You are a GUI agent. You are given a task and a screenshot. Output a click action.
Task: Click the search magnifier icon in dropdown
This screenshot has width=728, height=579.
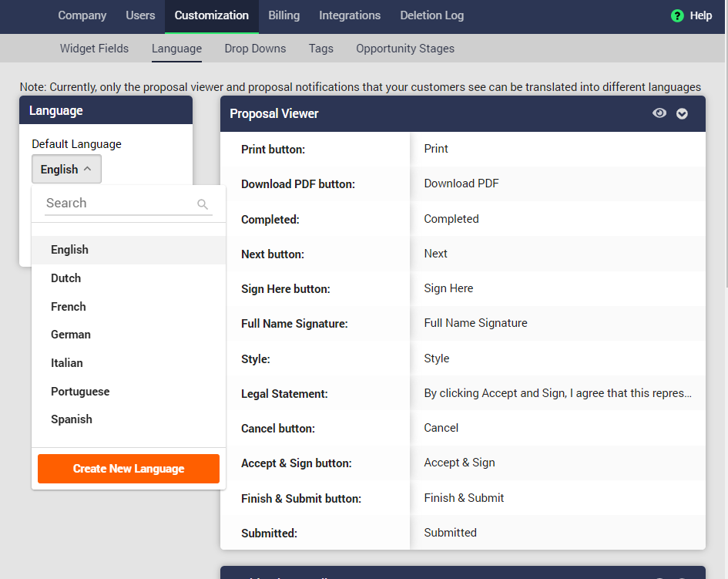[203, 204]
